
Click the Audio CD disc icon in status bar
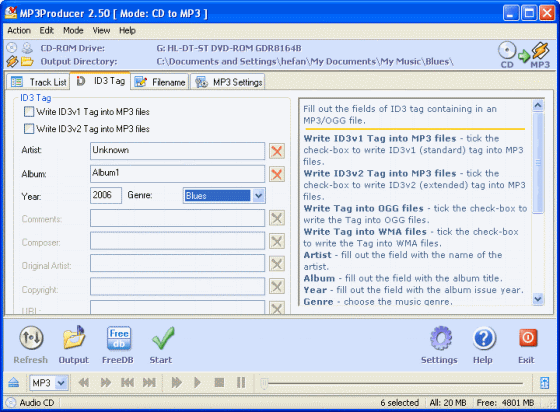coord(11,403)
